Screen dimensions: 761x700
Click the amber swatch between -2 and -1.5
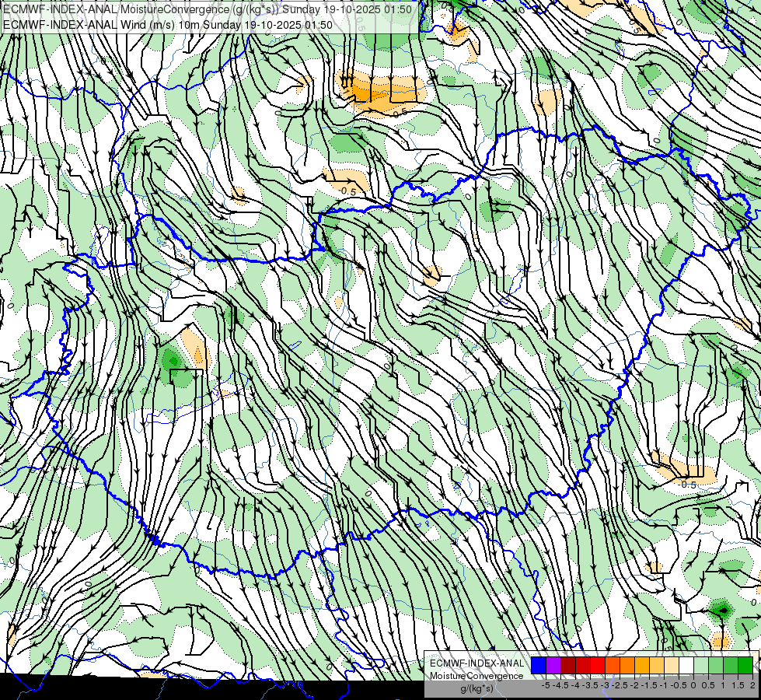point(642,665)
